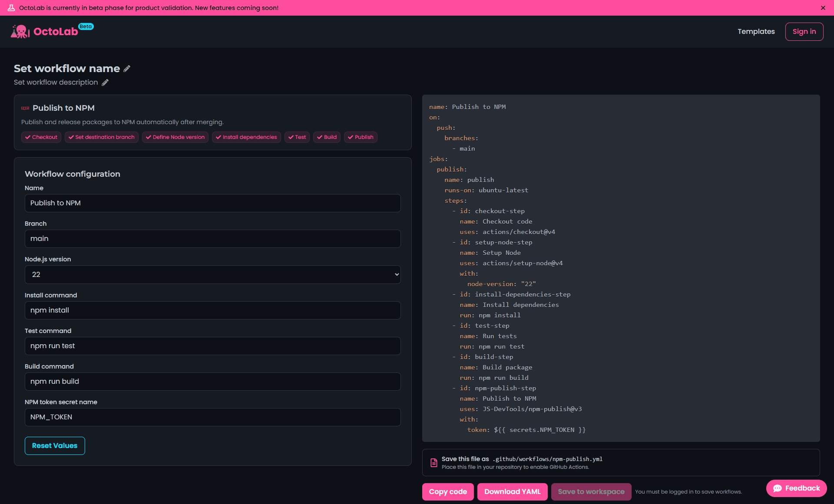The width and height of the screenshot is (834, 504).
Task: Click 'name: Publish to NPM' first YAML line
Action: 467,107
